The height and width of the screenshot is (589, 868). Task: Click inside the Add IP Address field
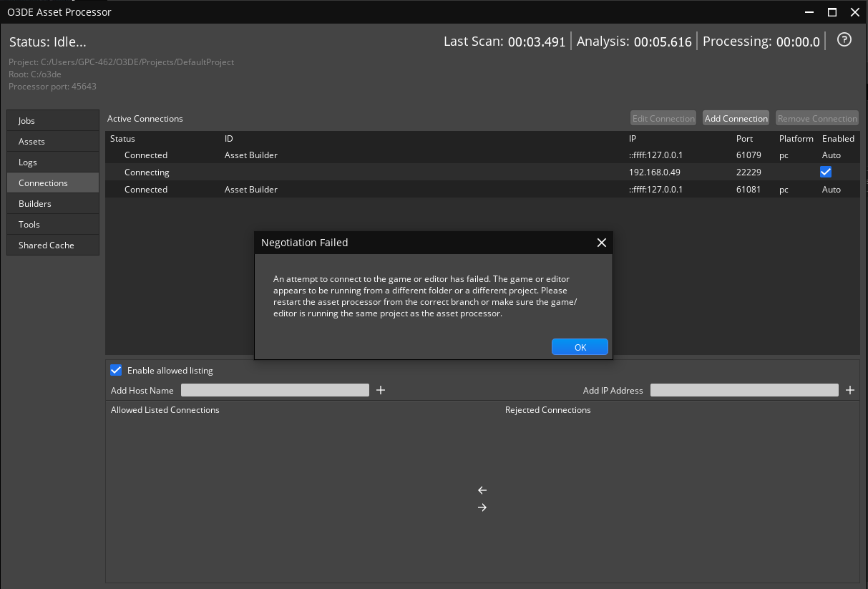click(x=744, y=390)
